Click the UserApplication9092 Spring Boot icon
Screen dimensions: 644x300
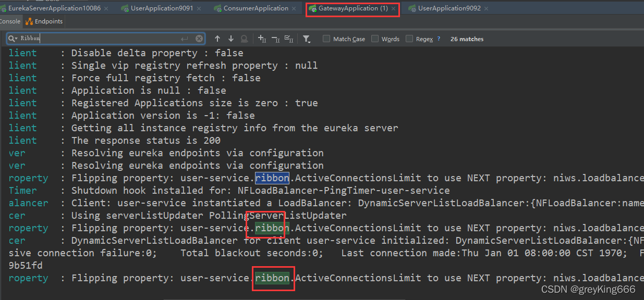pyautogui.click(x=412, y=8)
